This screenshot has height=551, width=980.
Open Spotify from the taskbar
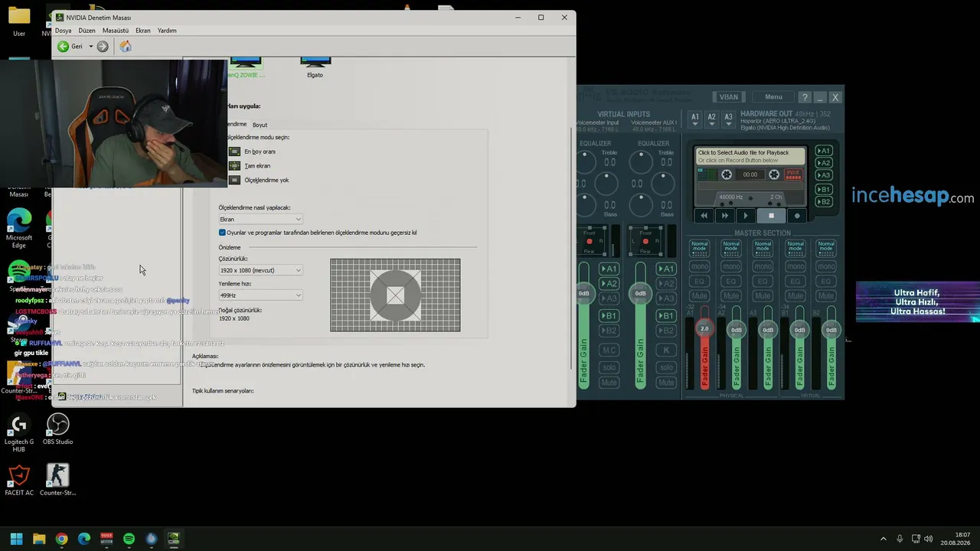tap(129, 539)
